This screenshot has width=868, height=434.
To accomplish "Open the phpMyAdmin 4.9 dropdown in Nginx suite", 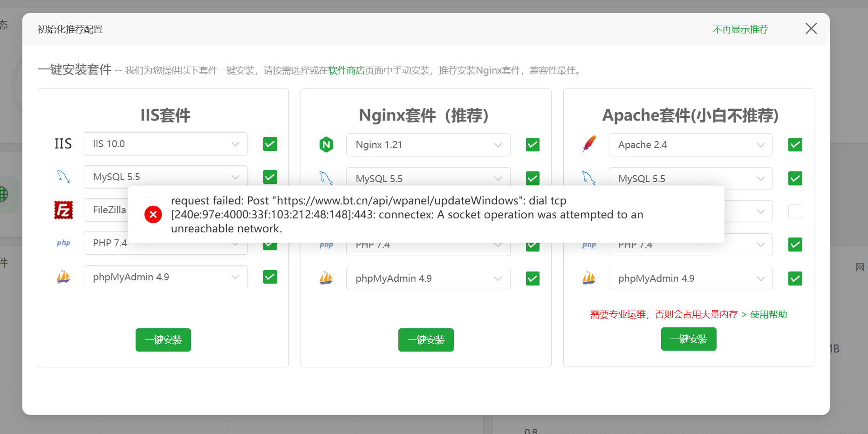I will tap(428, 278).
